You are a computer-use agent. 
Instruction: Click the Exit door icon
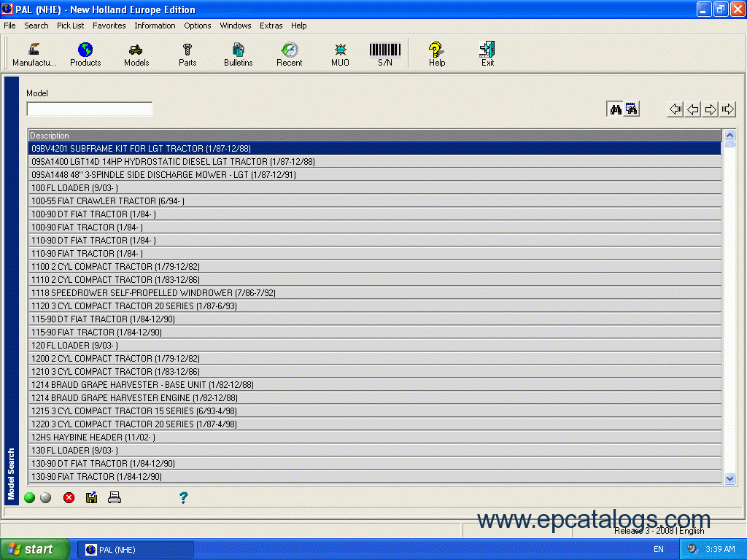(487, 54)
